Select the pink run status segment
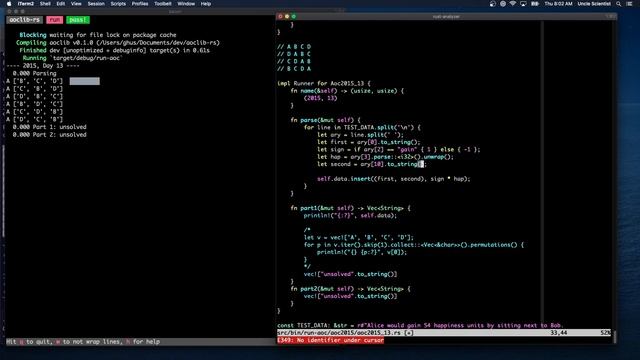This screenshot has width=640, height=360. pos(55,20)
